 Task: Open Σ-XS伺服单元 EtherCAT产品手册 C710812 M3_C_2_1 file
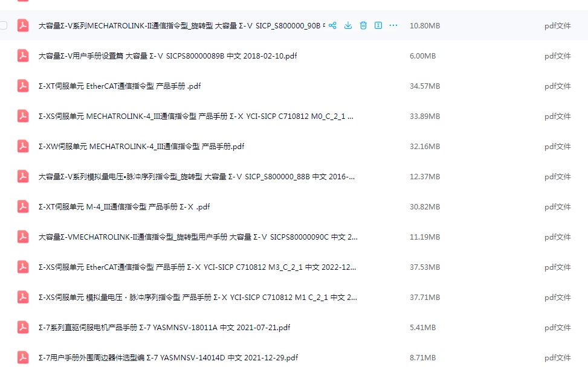coord(197,267)
